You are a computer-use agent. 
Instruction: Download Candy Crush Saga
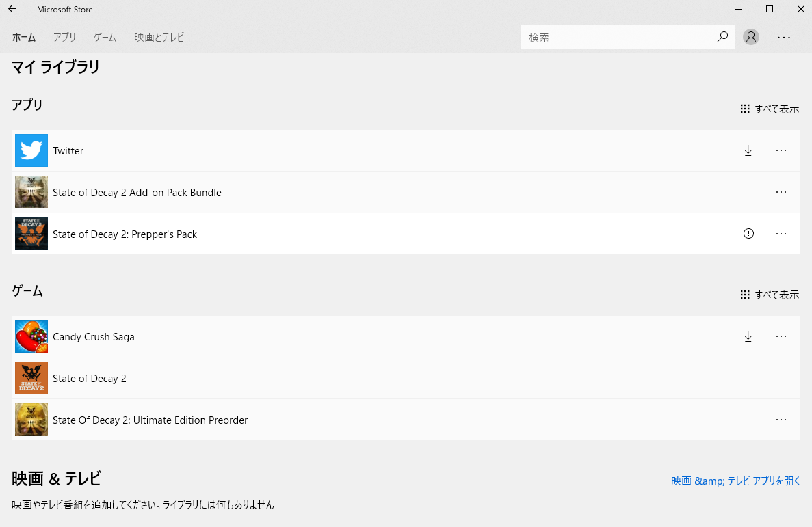tap(748, 336)
